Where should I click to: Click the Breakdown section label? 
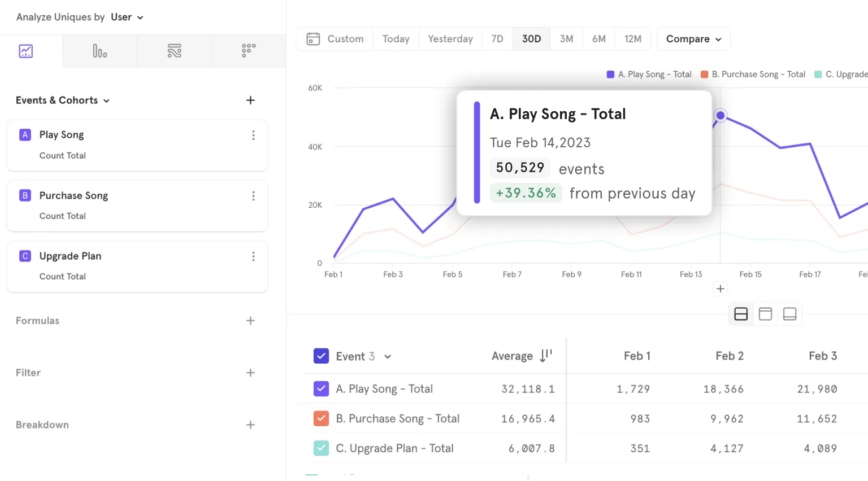point(42,425)
